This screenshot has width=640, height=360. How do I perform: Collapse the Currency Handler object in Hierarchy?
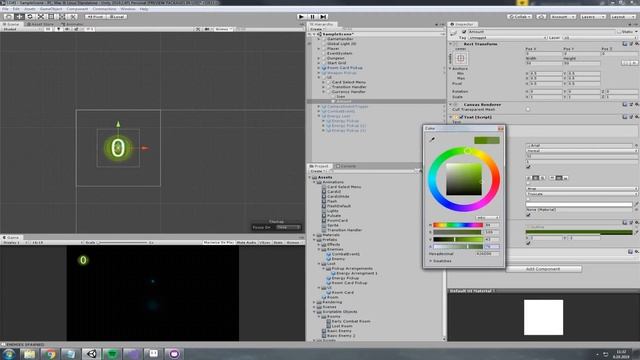click(x=324, y=92)
